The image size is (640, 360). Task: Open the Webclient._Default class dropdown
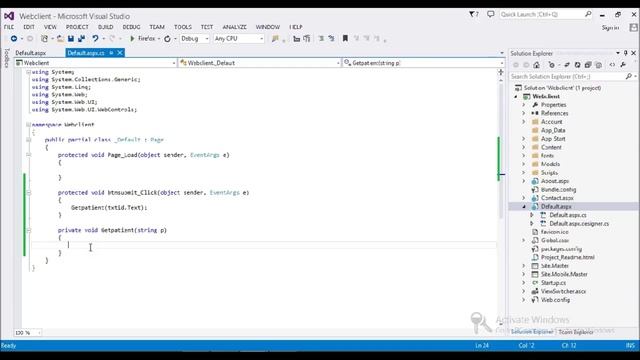(260, 63)
